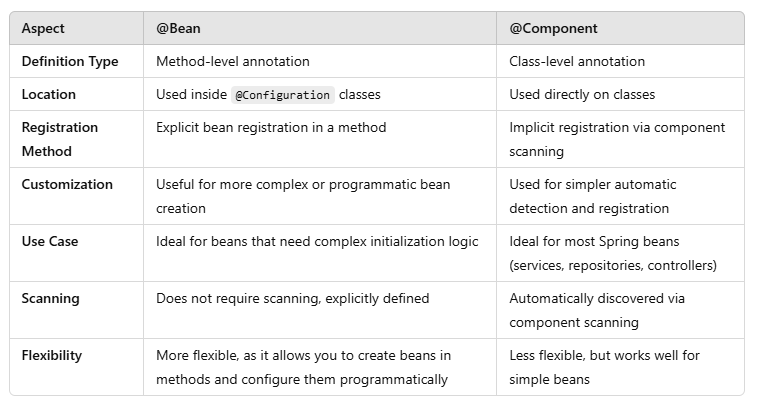Screen dimensions: 759x403
Task: Select the "Flexibility" row label
Action: coord(52,356)
